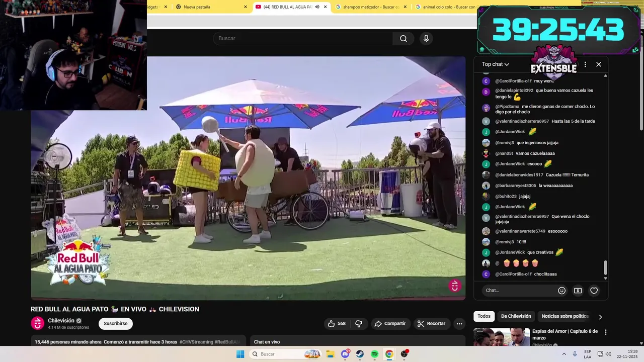
Task: Select Noticias sobre política chip
Action: [565, 316]
